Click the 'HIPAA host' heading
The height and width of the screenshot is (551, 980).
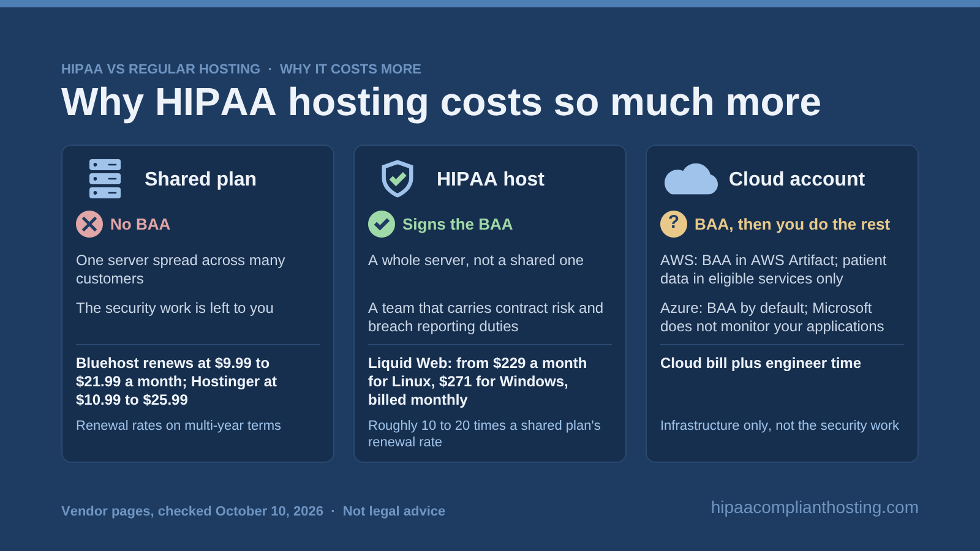(491, 179)
